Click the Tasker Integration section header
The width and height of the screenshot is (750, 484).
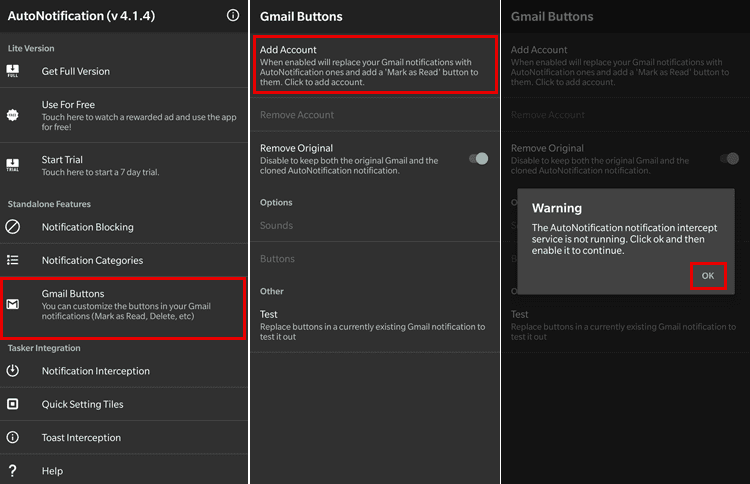[x=44, y=348]
